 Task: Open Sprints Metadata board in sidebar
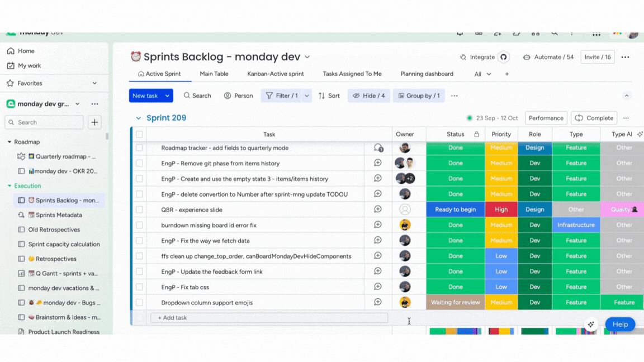pyautogui.click(x=55, y=215)
